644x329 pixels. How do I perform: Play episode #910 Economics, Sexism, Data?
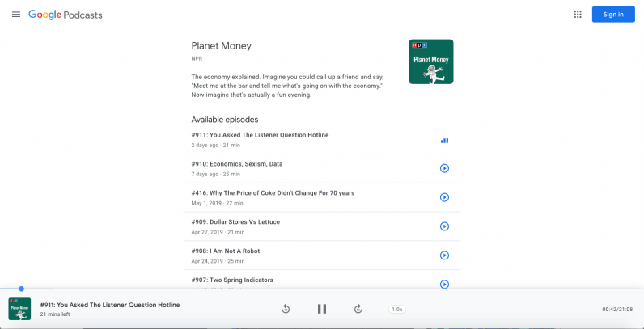(x=444, y=168)
